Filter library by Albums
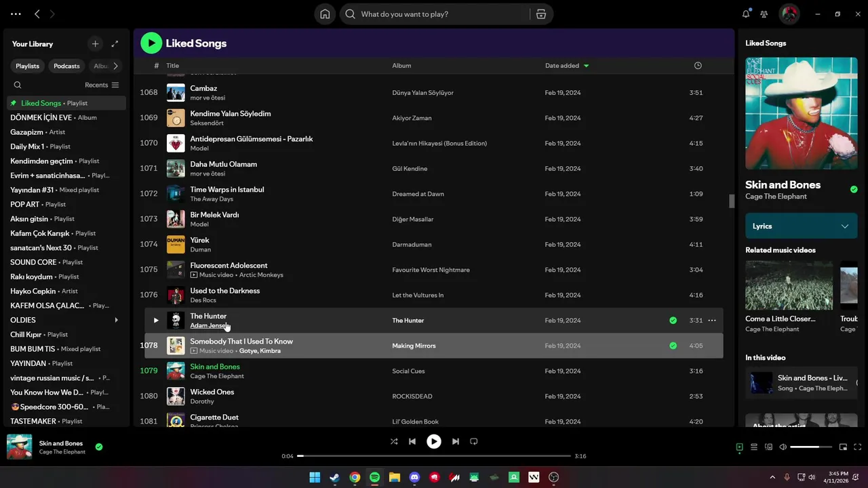The width and height of the screenshot is (868, 488). click(100, 66)
